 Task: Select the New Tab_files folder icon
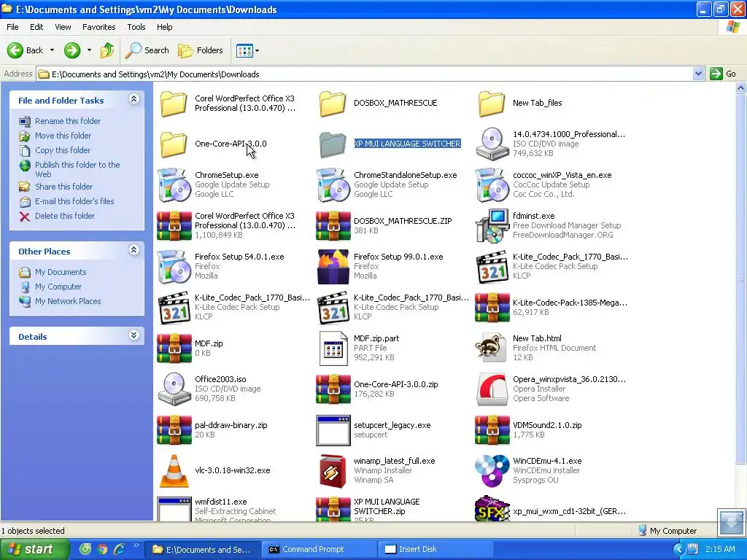pyautogui.click(x=492, y=104)
